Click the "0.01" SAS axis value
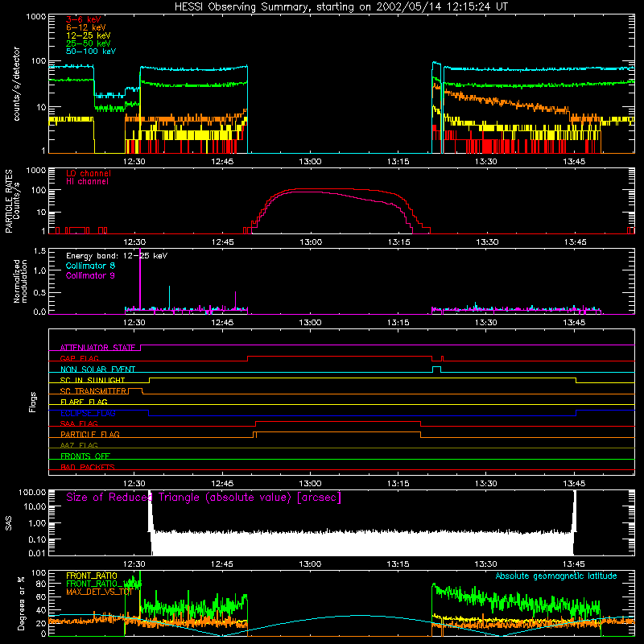Viewport: 644px width, 644px height. pos(36,553)
